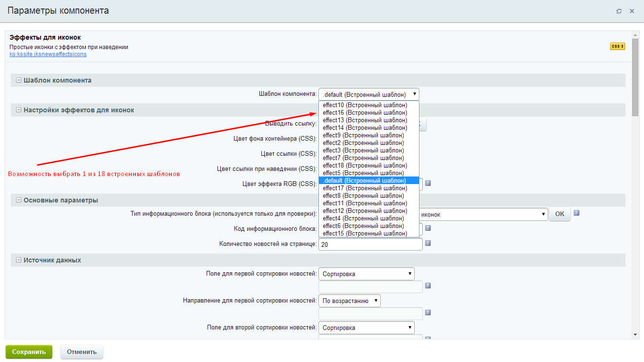Maximize the Параметры компонента dialog
This screenshot has height=362, width=644.
tap(619, 11)
